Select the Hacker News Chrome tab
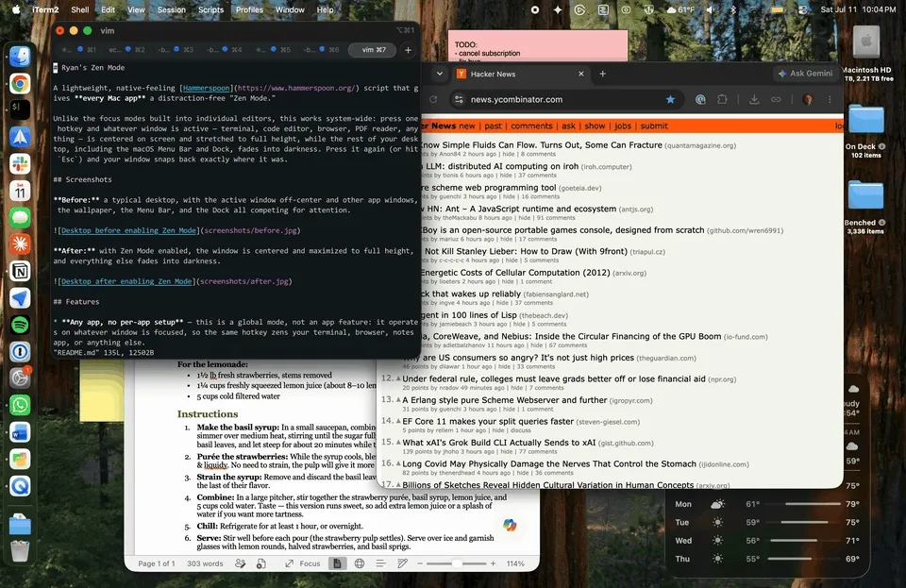The width and height of the screenshot is (906, 588). 519,74
